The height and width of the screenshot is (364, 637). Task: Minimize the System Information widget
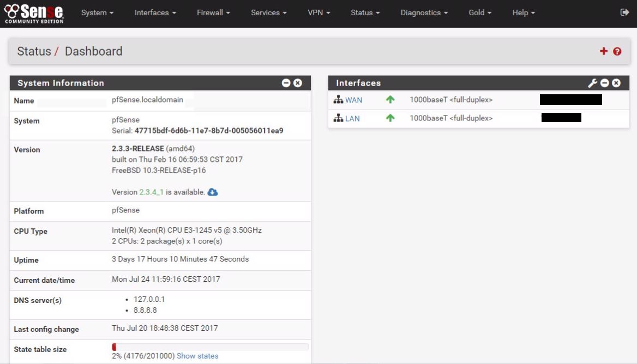pos(286,83)
